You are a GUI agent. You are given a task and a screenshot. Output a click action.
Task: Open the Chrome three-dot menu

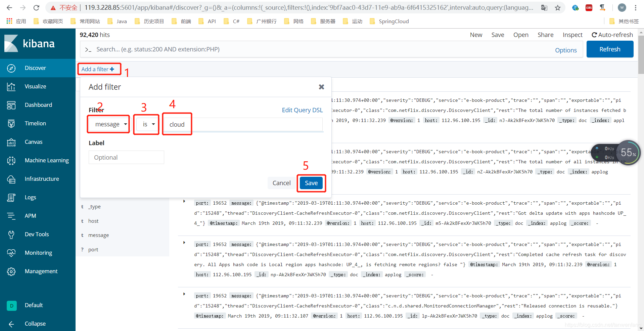pyautogui.click(x=636, y=7)
